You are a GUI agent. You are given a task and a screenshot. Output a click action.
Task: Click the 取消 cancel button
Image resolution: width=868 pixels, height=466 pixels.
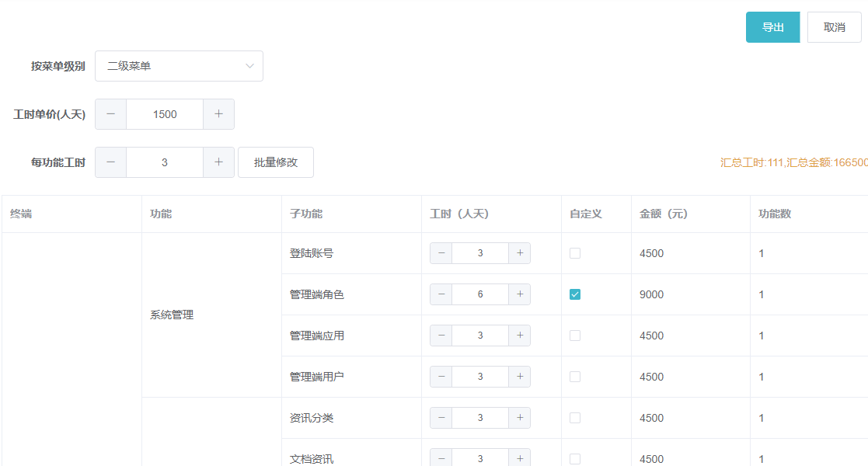(835, 27)
